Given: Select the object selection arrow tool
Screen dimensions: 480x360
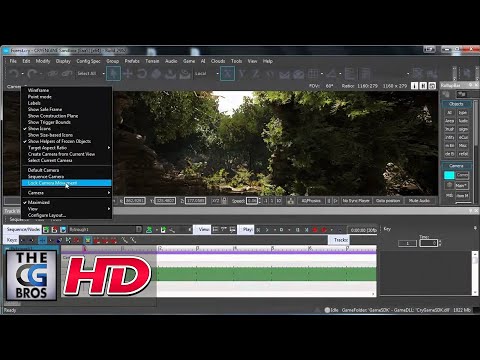Looking at the screenshot, I should coord(113,73).
